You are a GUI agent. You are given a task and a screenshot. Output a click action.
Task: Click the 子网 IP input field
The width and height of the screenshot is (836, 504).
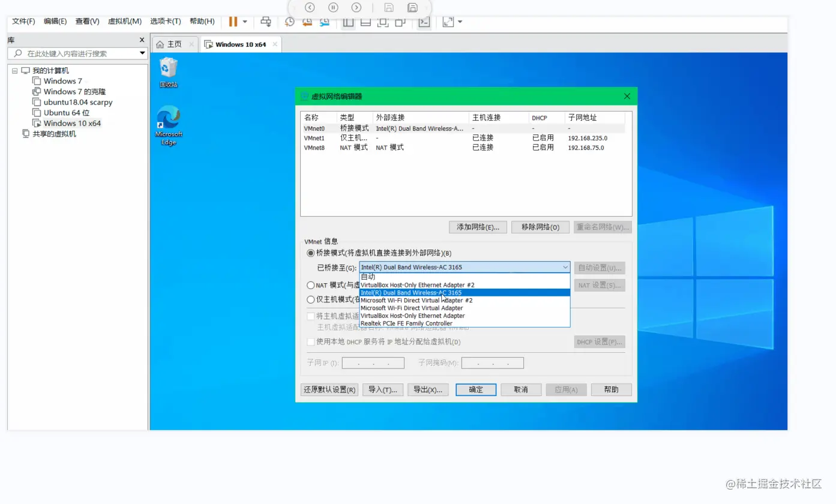(373, 363)
